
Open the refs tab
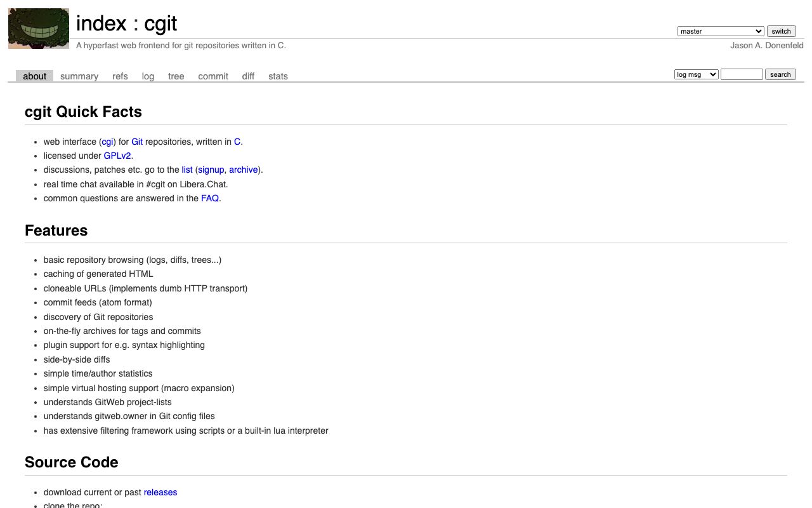[120, 76]
